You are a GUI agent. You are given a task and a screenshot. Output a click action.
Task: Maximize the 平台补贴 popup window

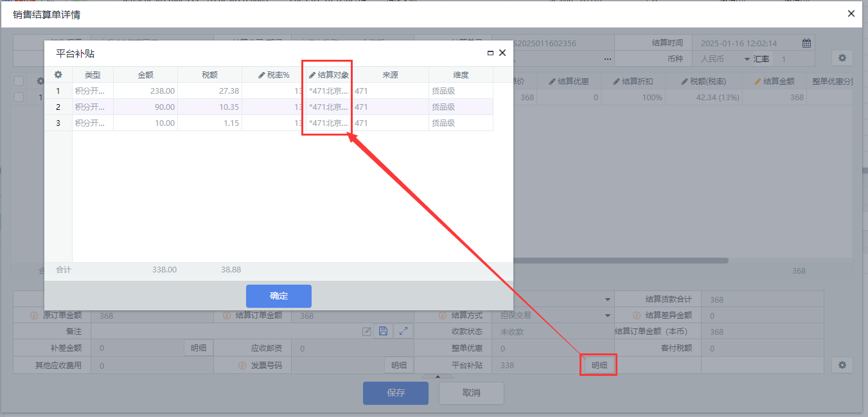coord(490,53)
